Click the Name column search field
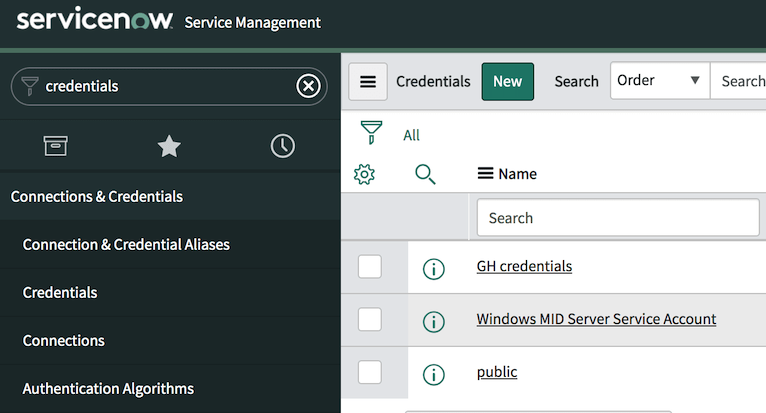Image resolution: width=766 pixels, height=413 pixels. (x=617, y=217)
